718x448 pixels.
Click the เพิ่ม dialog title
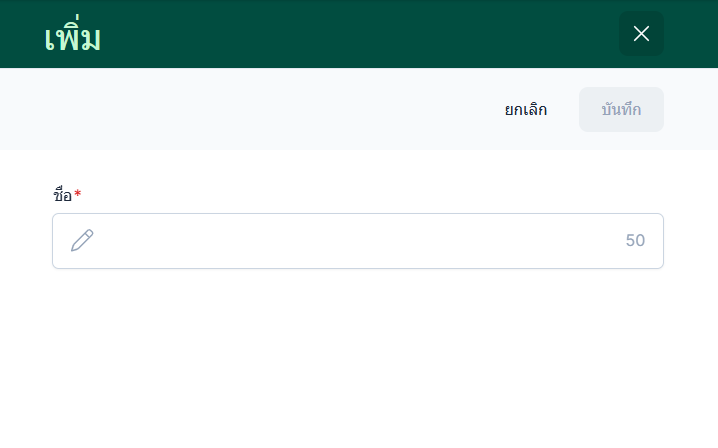tap(73, 37)
